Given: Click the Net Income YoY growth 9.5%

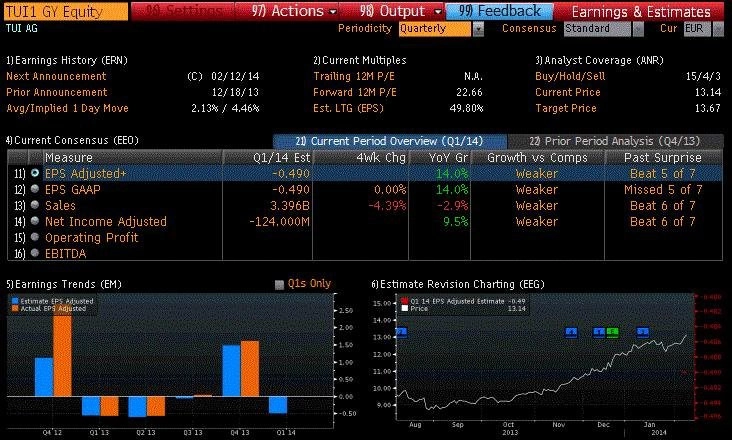Looking at the screenshot, I should [456, 222].
